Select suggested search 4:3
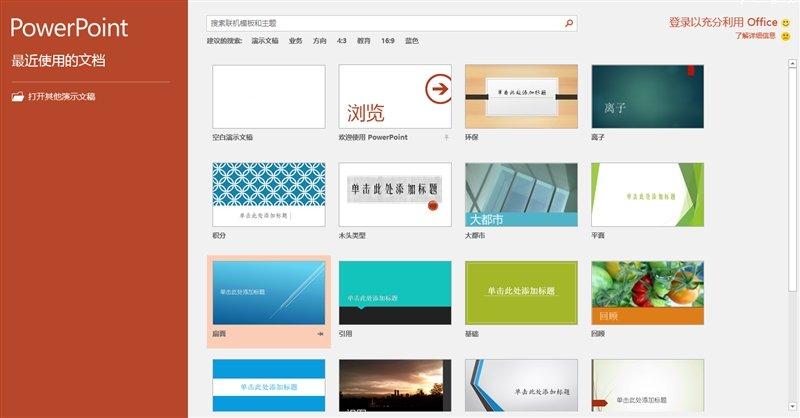Viewport: 800px width, 418px height. pos(342,41)
